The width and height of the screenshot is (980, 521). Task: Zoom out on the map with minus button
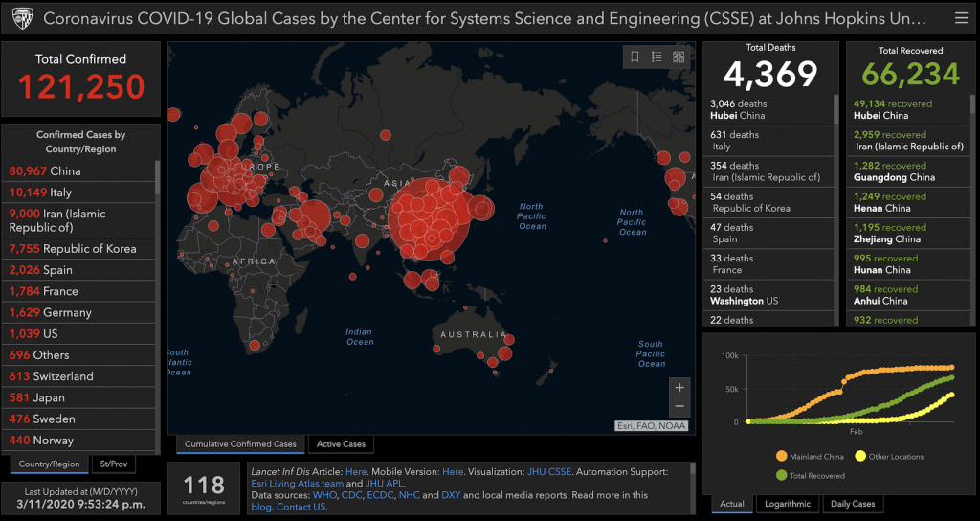pos(679,406)
